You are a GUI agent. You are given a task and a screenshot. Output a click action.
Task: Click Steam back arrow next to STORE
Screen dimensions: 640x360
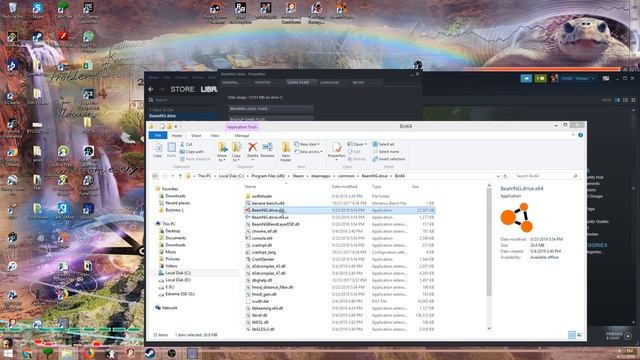(151, 89)
